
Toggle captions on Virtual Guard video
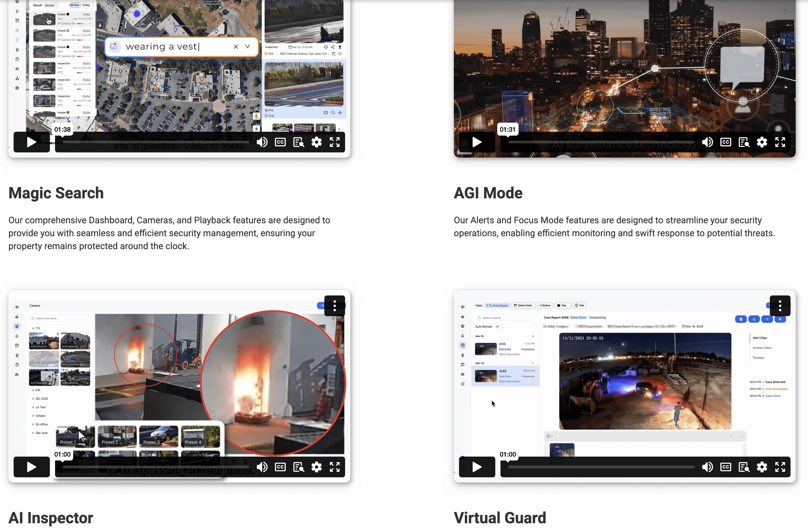coord(725,467)
